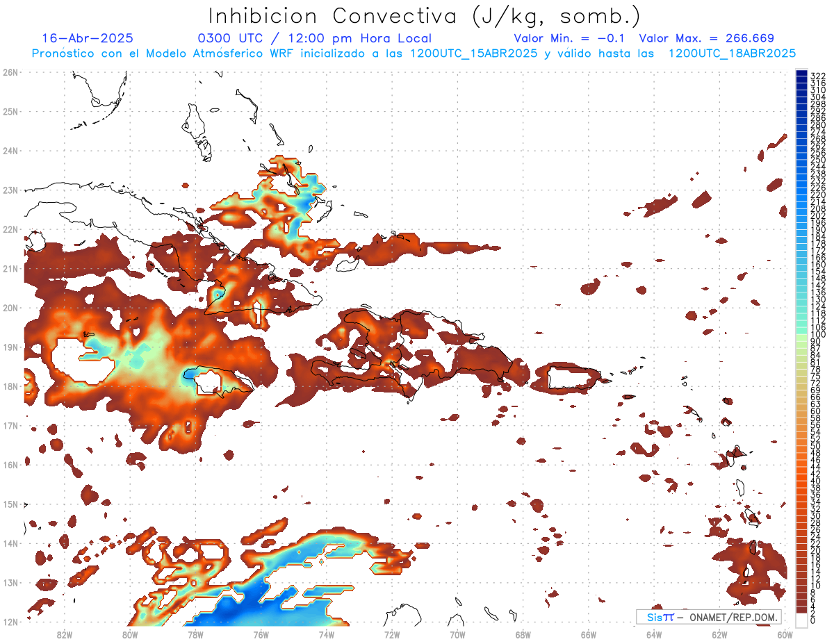Click the 74W longitude label
The height and width of the screenshot is (644, 834).
click(x=326, y=634)
